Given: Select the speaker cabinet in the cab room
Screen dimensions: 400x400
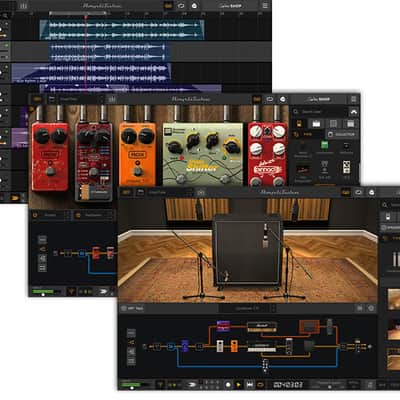Looking at the screenshot, I should [248, 250].
